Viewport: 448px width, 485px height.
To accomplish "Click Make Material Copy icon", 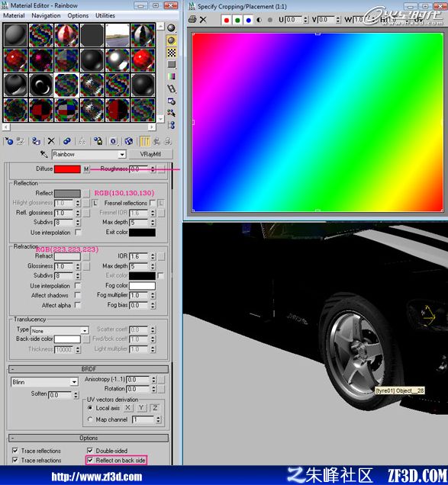I will click(x=67, y=141).
